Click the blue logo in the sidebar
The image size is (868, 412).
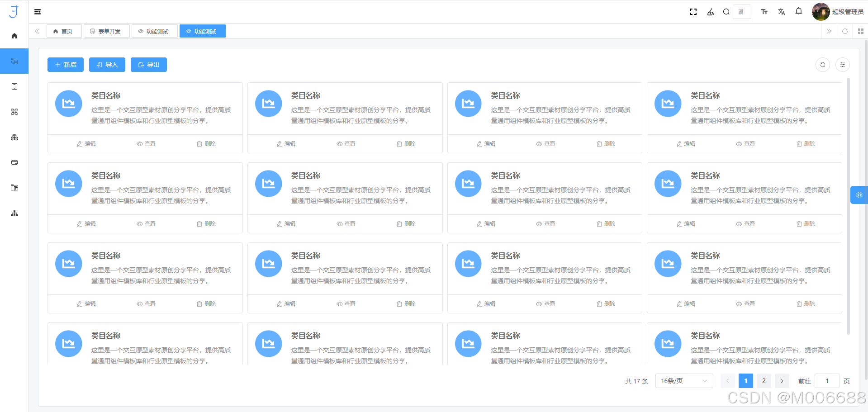pyautogui.click(x=14, y=12)
